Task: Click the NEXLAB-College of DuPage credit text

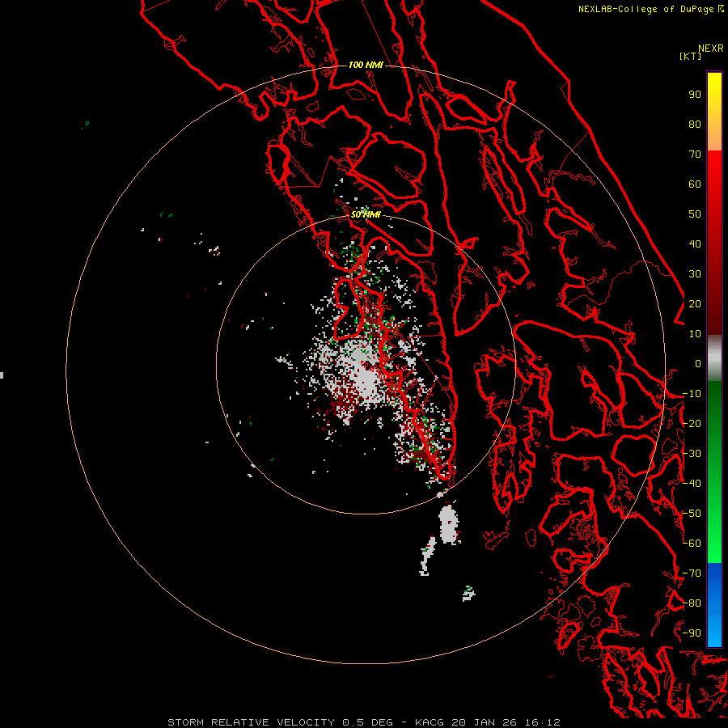Action: pyautogui.click(x=645, y=9)
